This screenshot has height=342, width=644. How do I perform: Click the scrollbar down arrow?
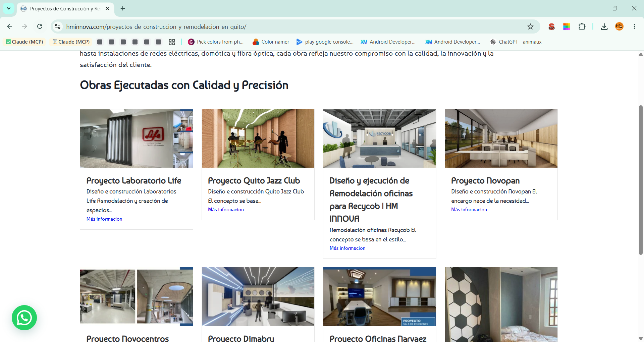pos(641,338)
